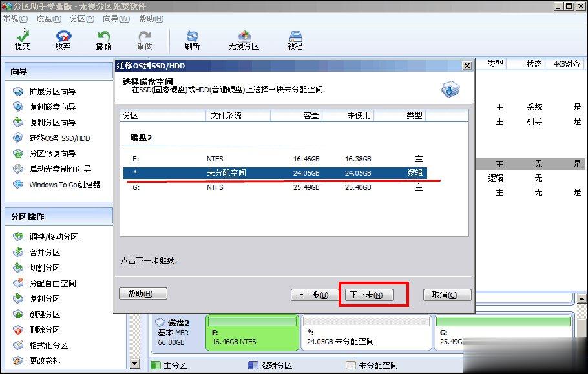Image resolution: width=588 pixels, height=374 pixels.
Task: Click the 未分配空间 legend swatch
Action: click(x=350, y=365)
